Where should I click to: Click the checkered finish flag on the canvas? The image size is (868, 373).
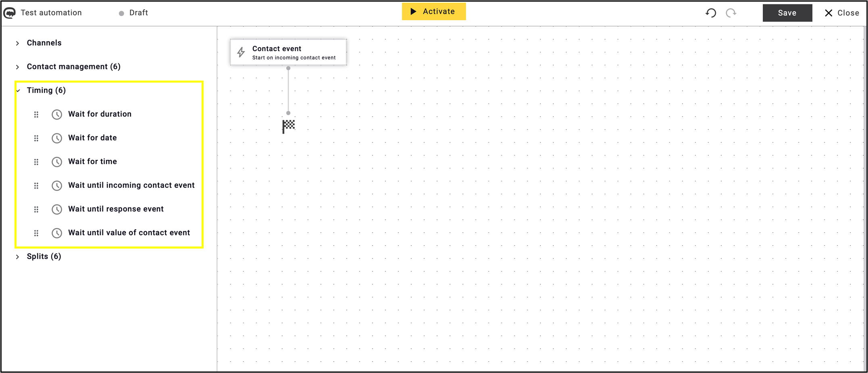pyautogui.click(x=288, y=126)
